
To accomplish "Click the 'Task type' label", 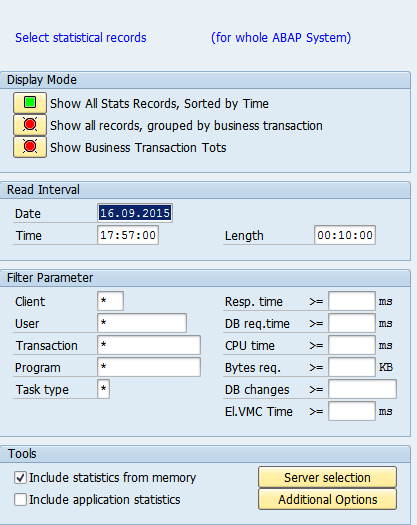I will [42, 390].
